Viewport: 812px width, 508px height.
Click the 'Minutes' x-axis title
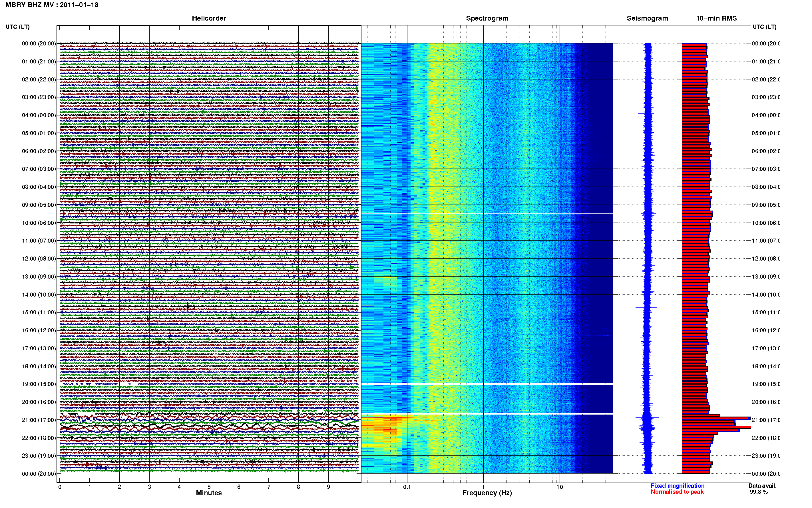tap(209, 493)
